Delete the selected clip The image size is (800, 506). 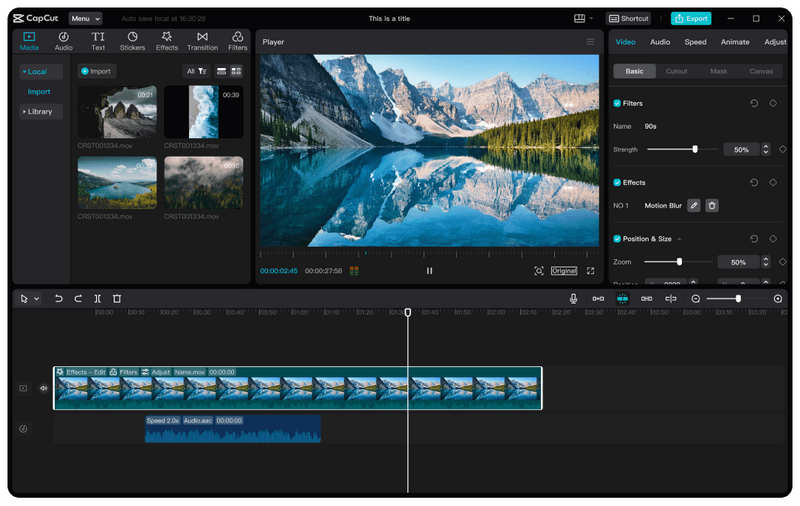tap(117, 299)
